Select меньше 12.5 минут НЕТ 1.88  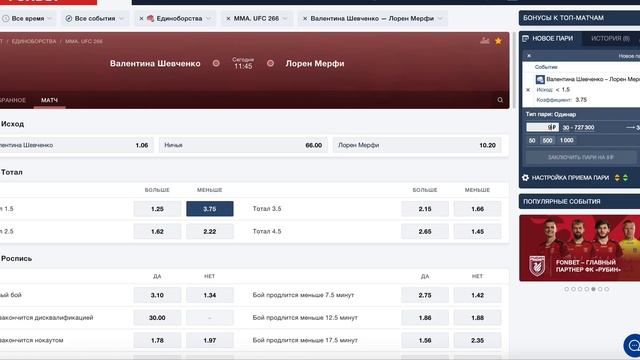pyautogui.click(x=477, y=318)
